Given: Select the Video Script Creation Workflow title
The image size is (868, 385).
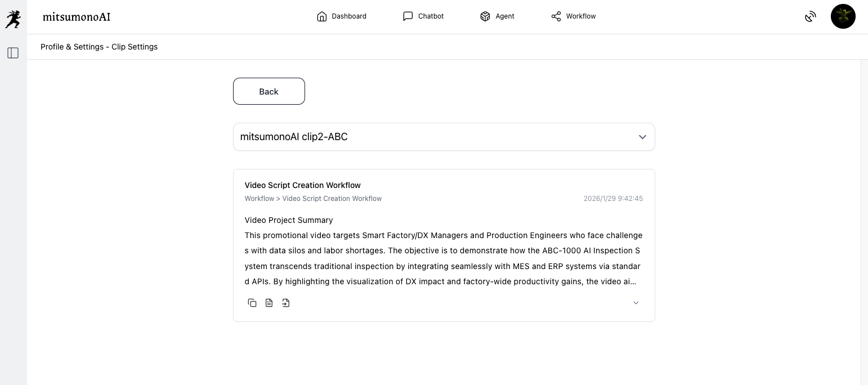Looking at the screenshot, I should (x=302, y=185).
